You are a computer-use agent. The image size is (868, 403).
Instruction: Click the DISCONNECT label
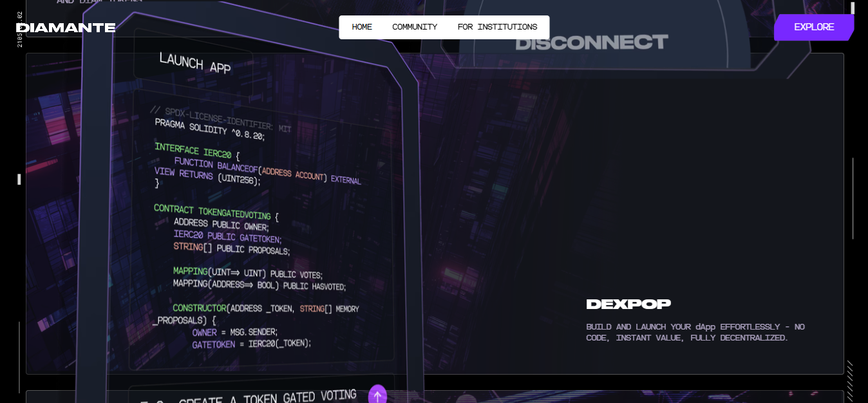(x=592, y=42)
